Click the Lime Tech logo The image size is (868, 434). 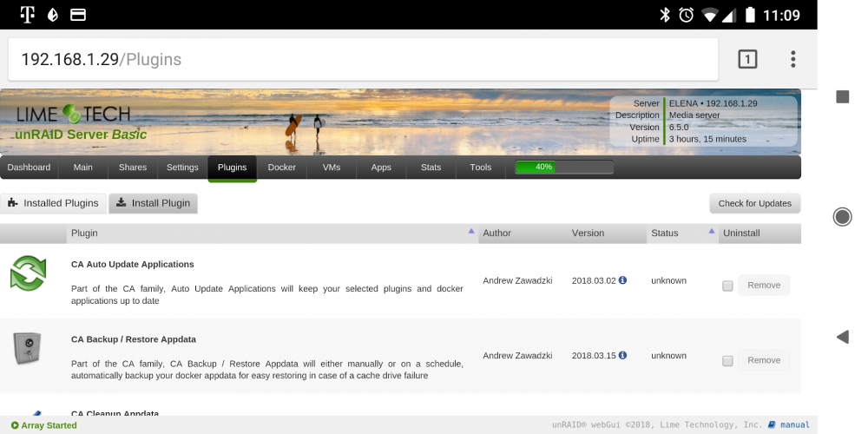[73, 114]
